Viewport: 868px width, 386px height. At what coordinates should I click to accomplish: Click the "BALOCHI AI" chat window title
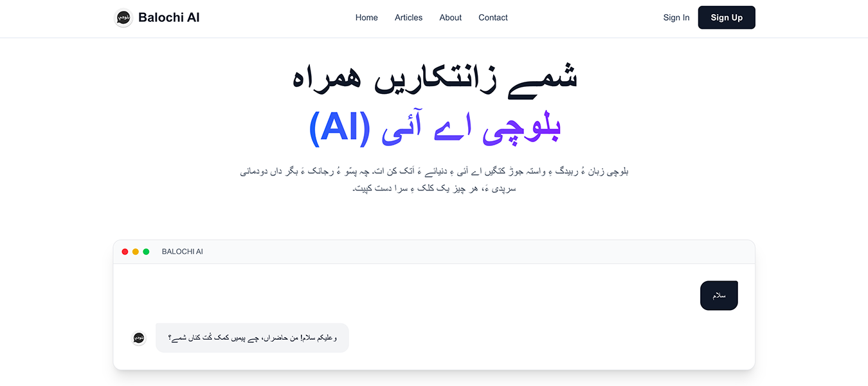[x=183, y=252]
